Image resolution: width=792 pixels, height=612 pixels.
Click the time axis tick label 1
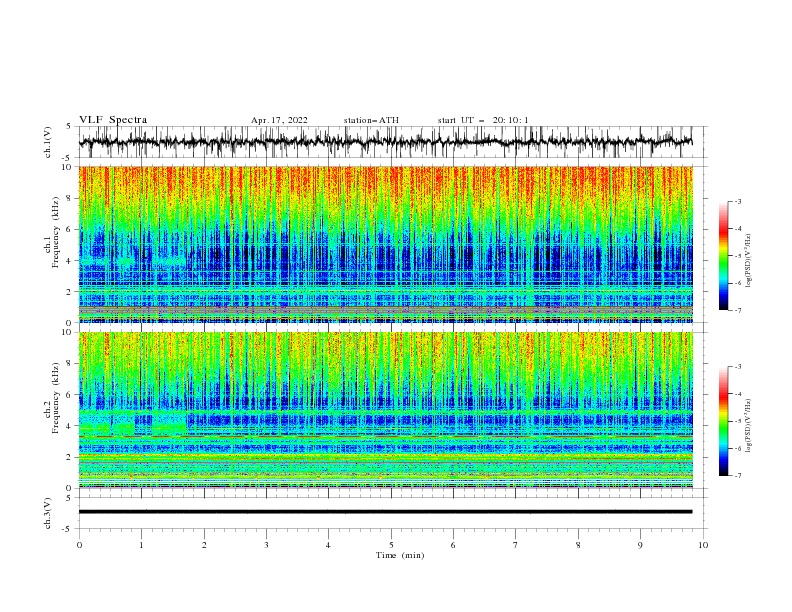tap(142, 545)
